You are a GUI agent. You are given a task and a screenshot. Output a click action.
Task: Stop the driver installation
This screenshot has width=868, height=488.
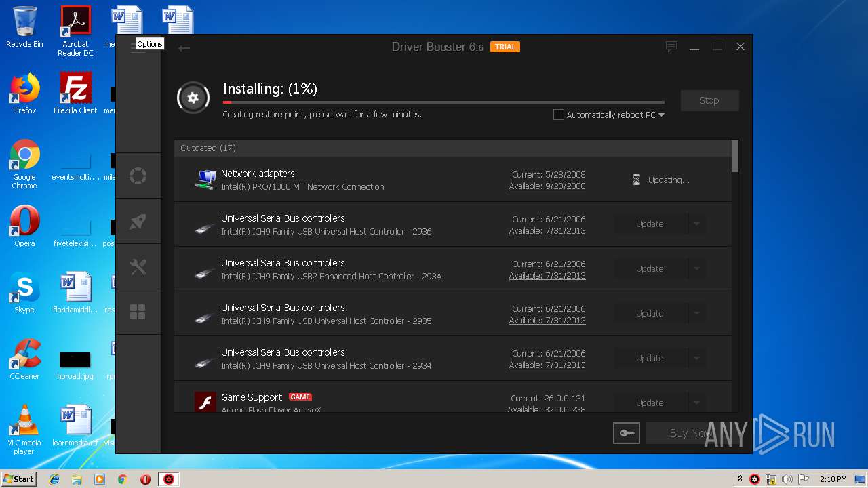pyautogui.click(x=709, y=100)
